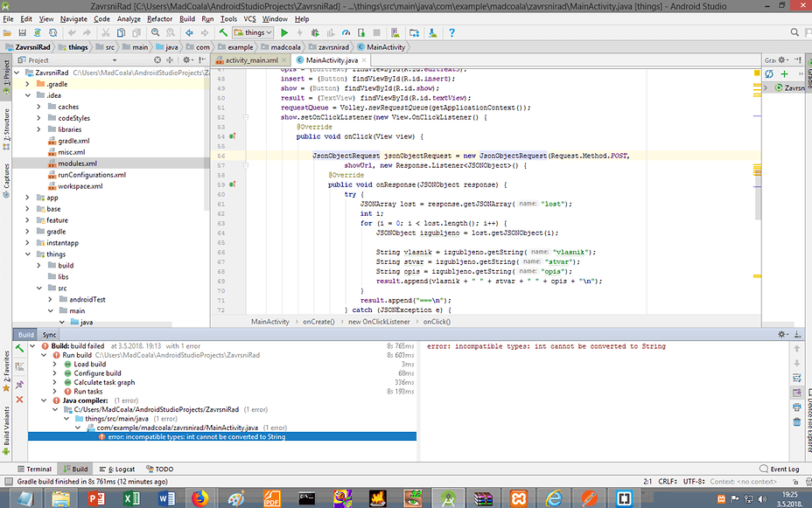Click Scroll from Source target icon in Project panel
The height and width of the screenshot is (508, 812).
click(x=157, y=60)
